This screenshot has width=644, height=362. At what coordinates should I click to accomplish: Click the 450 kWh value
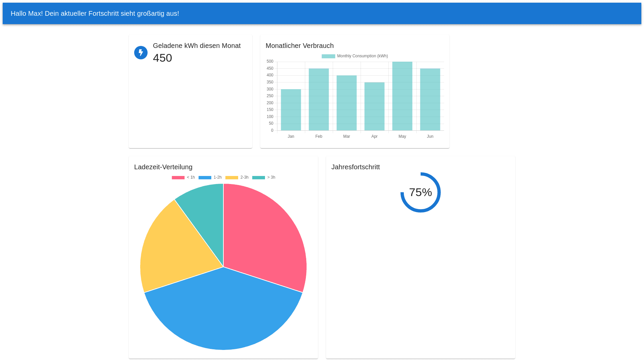coord(162,58)
